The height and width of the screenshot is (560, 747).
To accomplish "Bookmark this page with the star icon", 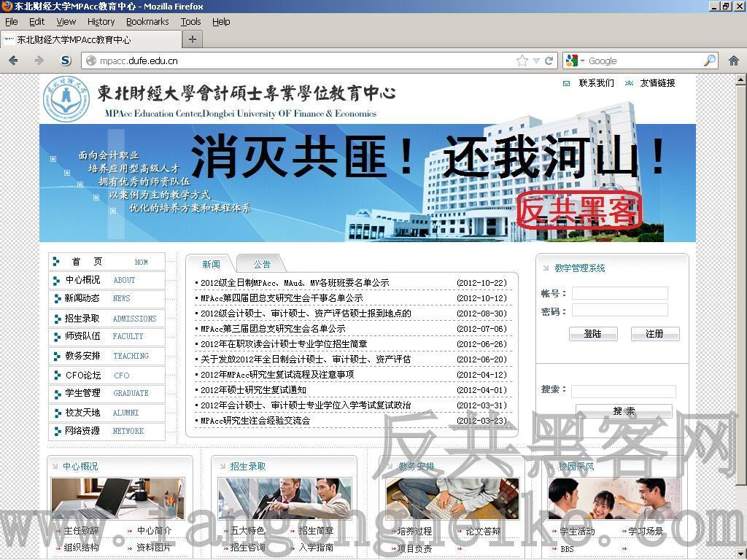I will click(x=522, y=61).
